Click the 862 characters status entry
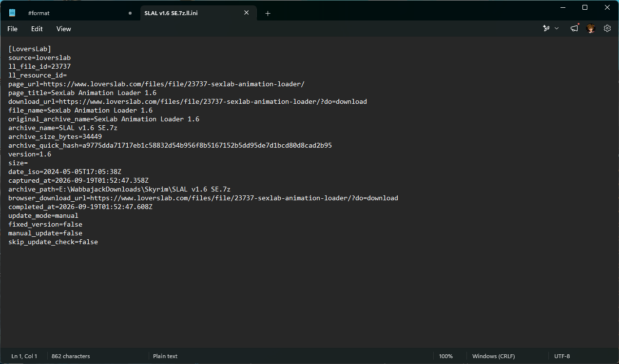The image size is (619, 364). (x=71, y=356)
